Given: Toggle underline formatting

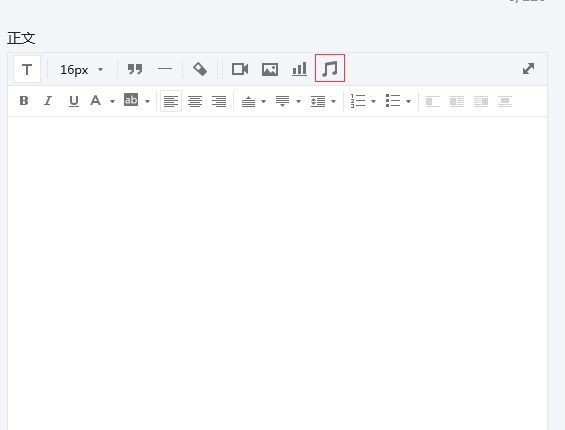Looking at the screenshot, I should click(74, 101).
